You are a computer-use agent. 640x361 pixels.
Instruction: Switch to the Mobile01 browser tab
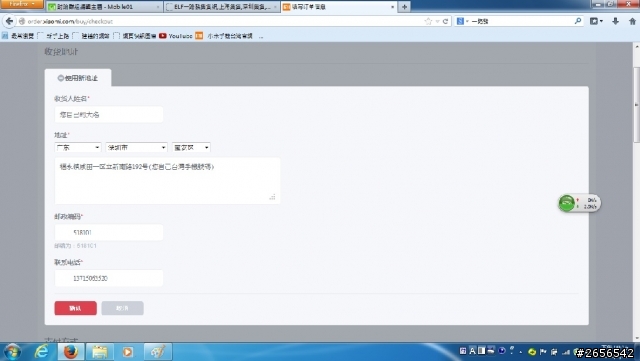point(104,7)
